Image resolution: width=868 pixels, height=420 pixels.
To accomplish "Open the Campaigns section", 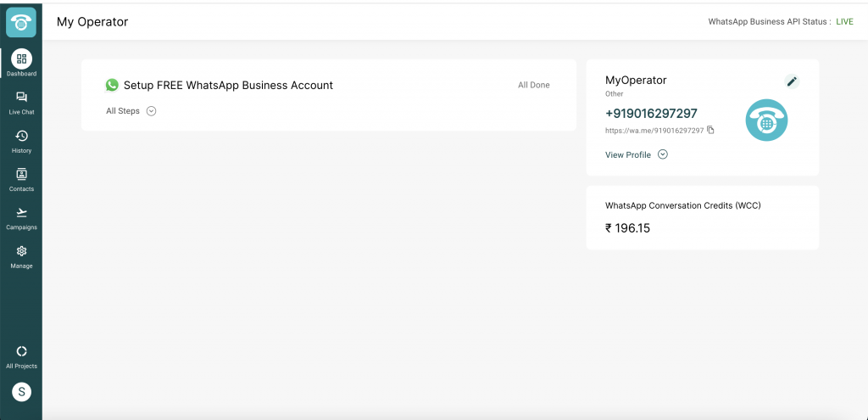I will coord(21,218).
